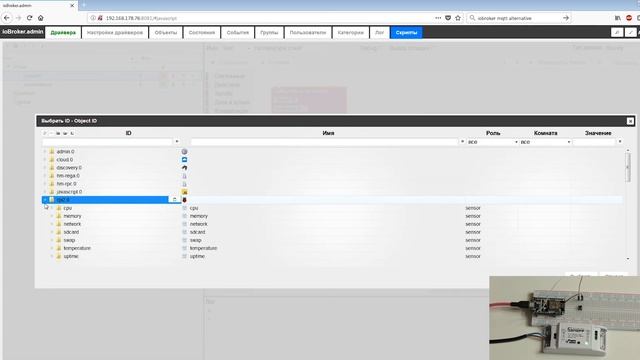Switch to the Объекты tab
Image resolution: width=640 pixels, height=360 pixels.
click(x=166, y=33)
